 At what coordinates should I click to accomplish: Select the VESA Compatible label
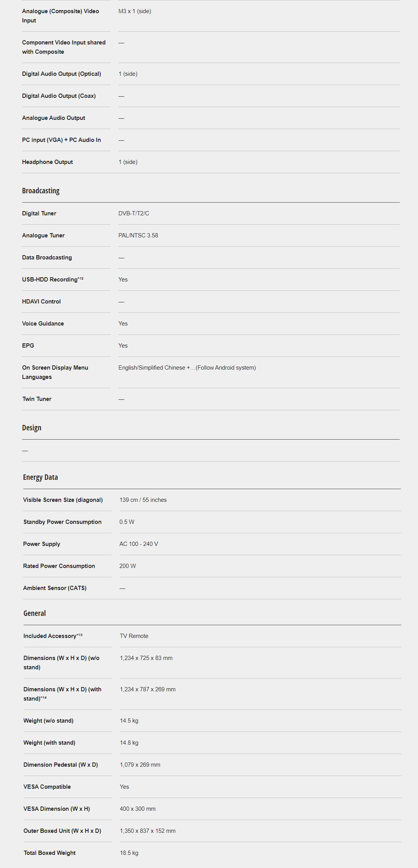(47, 787)
